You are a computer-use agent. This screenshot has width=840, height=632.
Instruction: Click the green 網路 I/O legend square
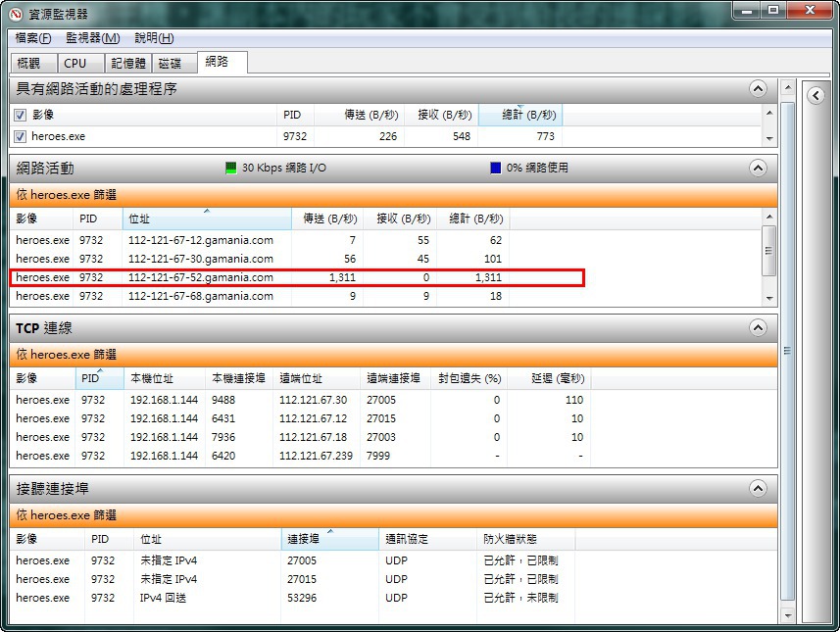pyautogui.click(x=231, y=168)
